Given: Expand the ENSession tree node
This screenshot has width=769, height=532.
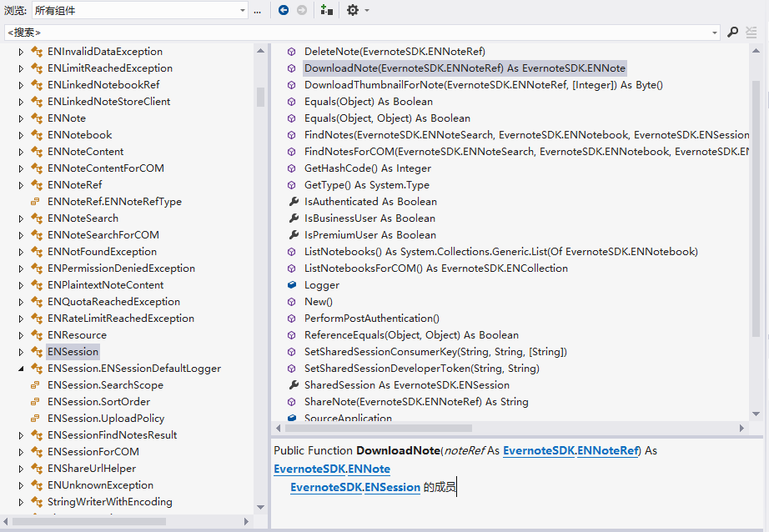Looking at the screenshot, I should coord(21,352).
